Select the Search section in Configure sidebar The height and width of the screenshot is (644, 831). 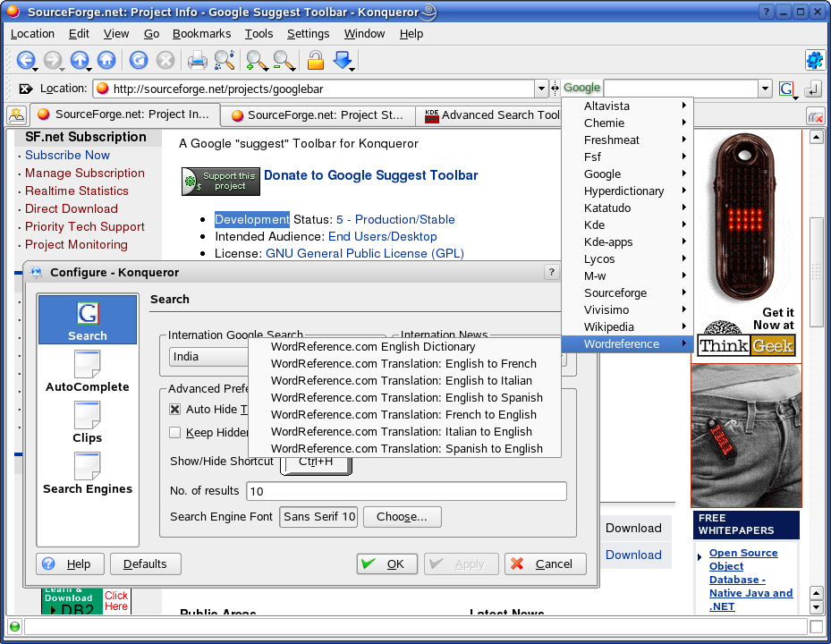[88, 319]
